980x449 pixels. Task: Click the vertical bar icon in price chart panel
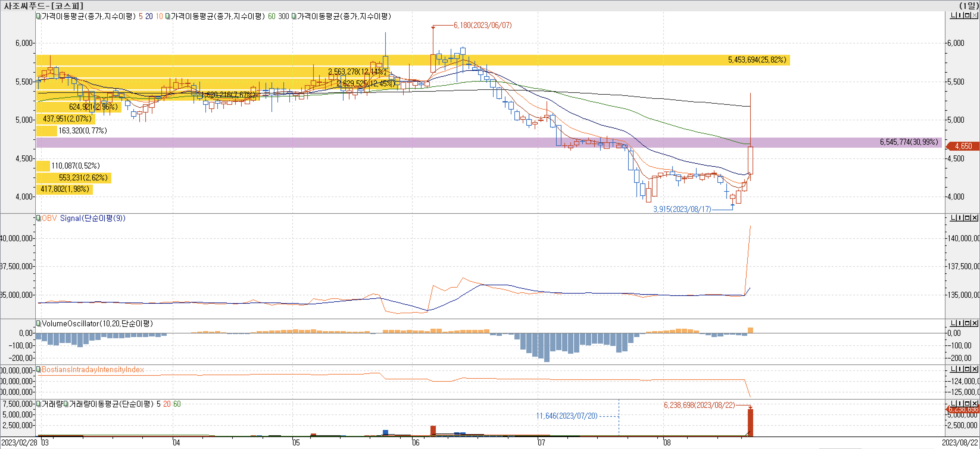pos(960,15)
